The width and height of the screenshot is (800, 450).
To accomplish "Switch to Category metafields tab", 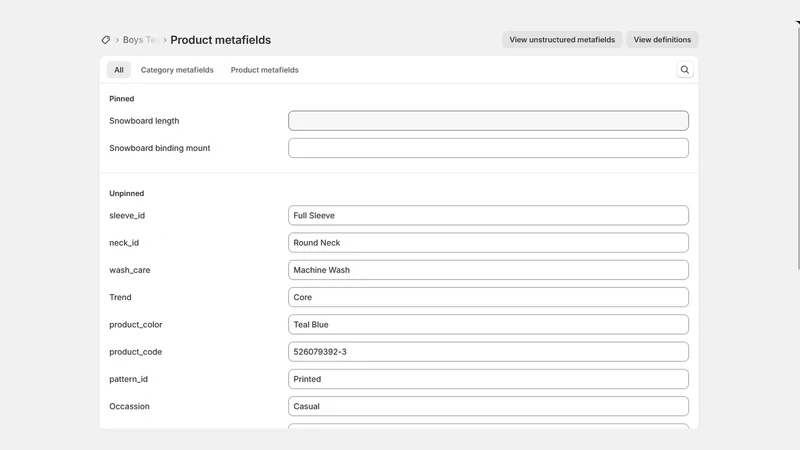I will pos(177,70).
